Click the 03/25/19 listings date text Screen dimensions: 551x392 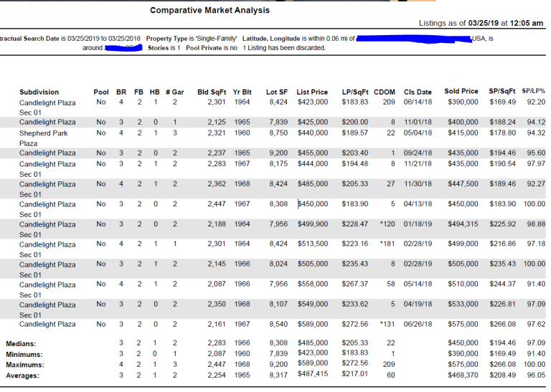pyautogui.click(x=486, y=23)
